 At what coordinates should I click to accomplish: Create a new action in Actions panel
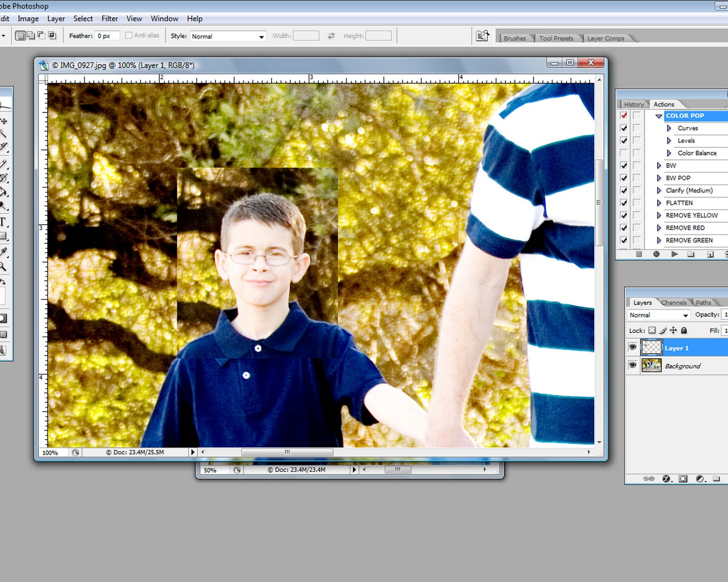(710, 254)
